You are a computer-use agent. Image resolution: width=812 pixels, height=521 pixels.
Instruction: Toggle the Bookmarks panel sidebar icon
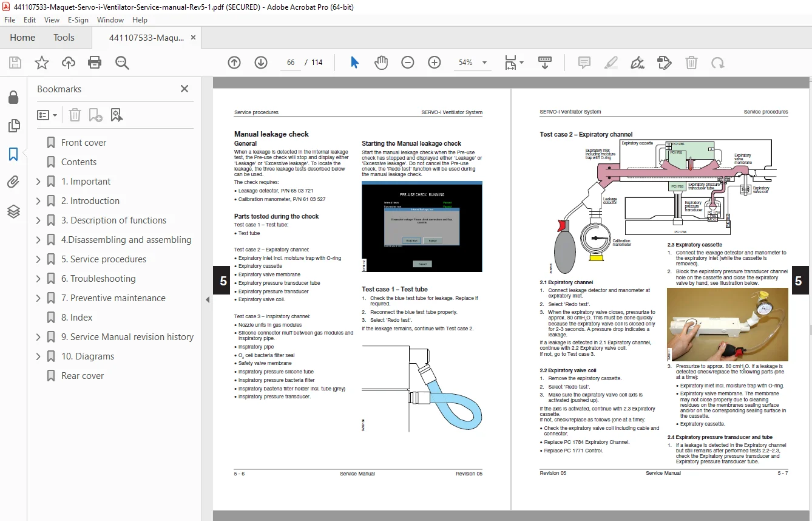click(x=13, y=154)
